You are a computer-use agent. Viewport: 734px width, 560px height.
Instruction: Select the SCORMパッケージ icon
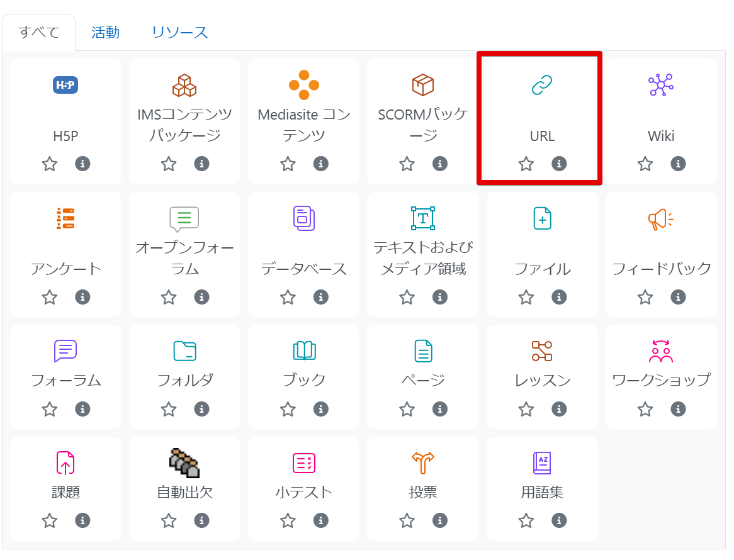pos(422,84)
